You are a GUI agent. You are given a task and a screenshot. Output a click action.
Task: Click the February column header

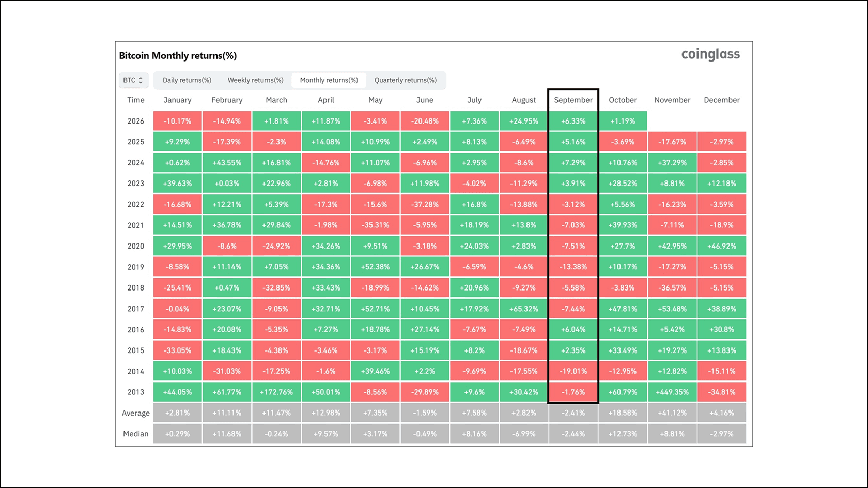point(227,100)
